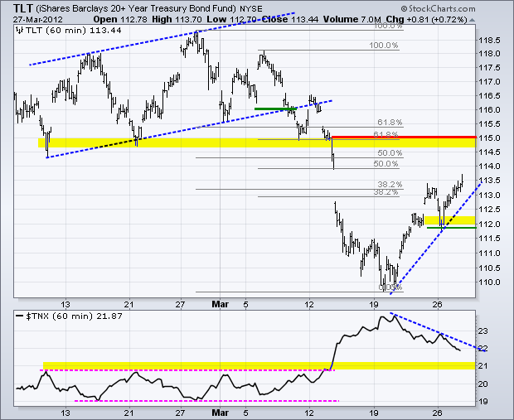
Task: Click the Close 113.44 value
Action: point(290,19)
